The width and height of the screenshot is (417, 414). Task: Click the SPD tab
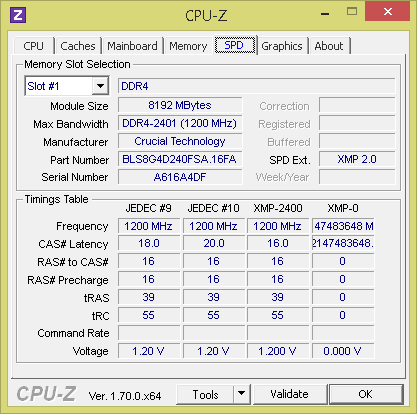[x=234, y=45]
